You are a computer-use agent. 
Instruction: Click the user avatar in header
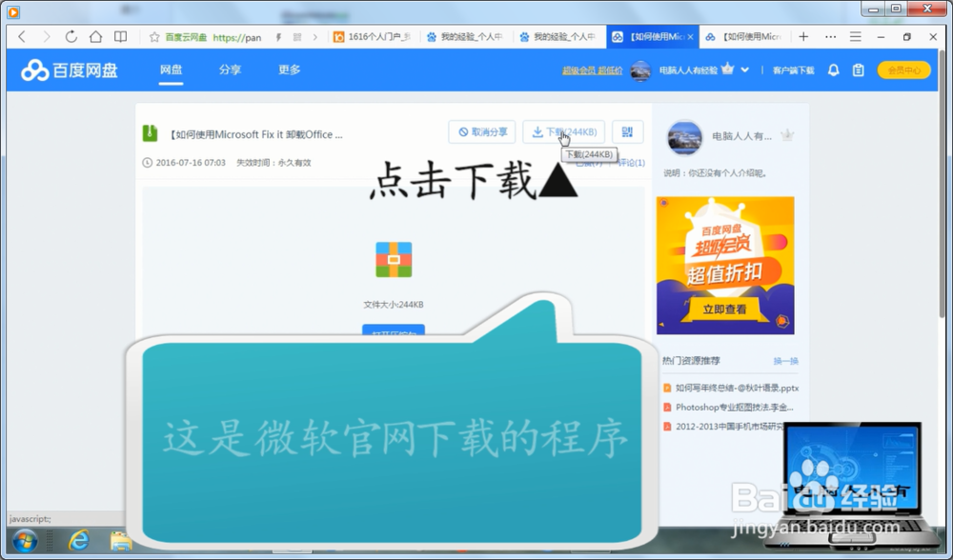click(640, 70)
